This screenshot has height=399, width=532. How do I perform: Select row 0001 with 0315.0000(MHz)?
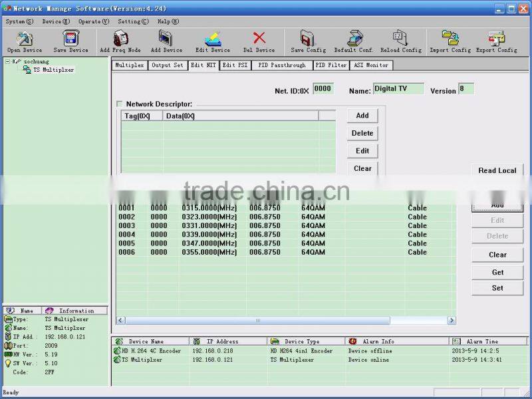[x=286, y=208]
